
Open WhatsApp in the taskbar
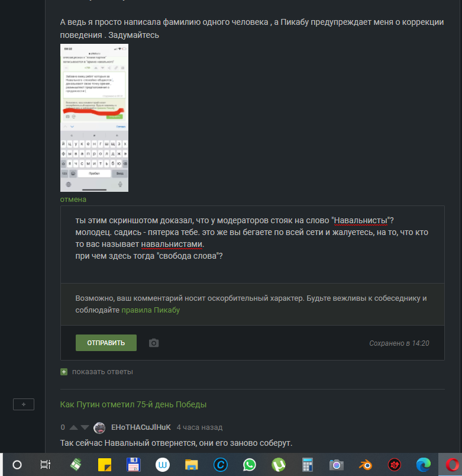click(250, 465)
